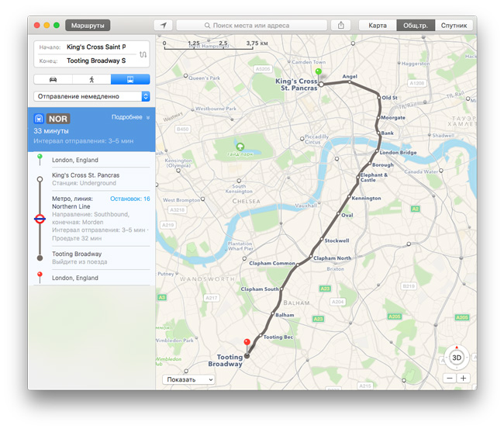
Task: Click Queen's Park station marker
Action: tap(185, 76)
